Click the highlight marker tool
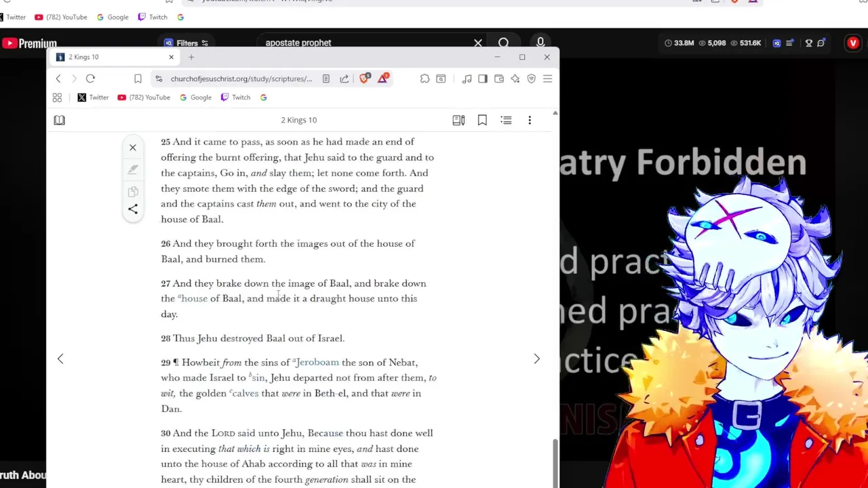 tap(133, 169)
